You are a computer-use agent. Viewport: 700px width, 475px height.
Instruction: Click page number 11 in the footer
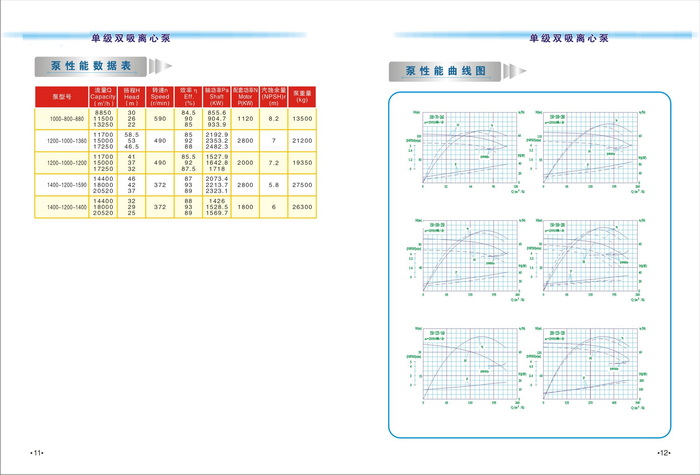[38, 453]
